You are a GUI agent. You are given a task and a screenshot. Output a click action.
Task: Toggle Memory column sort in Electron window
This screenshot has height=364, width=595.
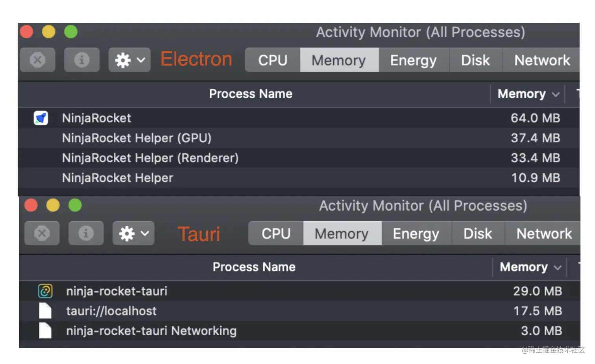(527, 94)
